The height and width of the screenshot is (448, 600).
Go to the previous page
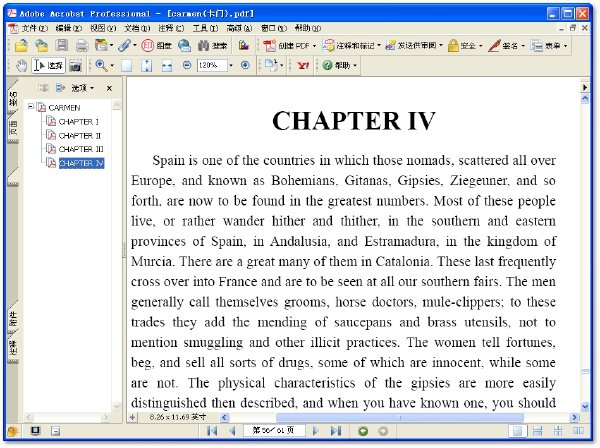click(x=232, y=431)
